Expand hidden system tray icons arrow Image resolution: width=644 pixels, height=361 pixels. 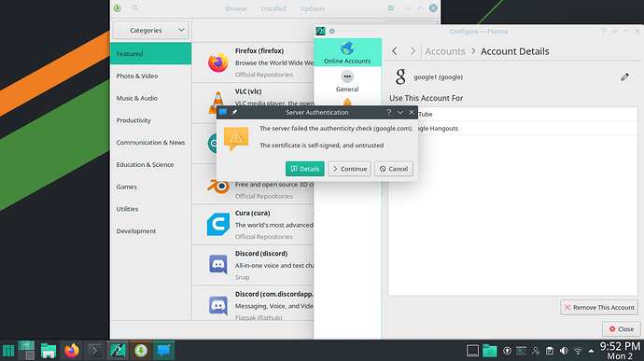pyautogui.click(x=591, y=351)
